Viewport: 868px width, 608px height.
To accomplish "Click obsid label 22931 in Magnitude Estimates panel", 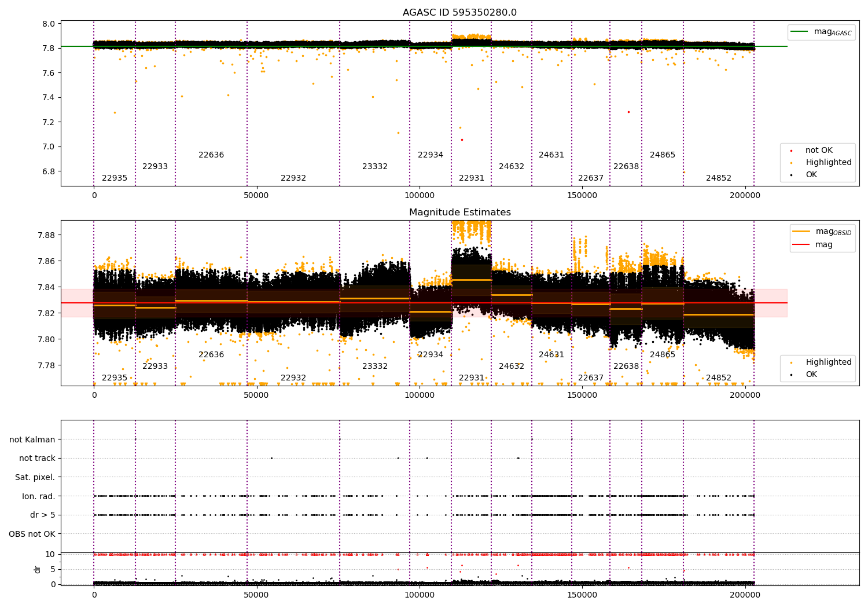I will click(472, 378).
